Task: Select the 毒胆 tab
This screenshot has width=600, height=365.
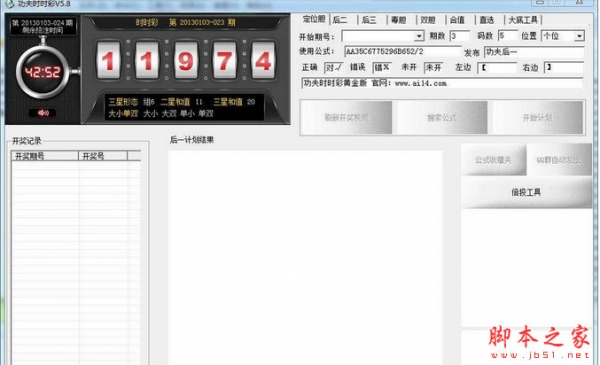Action: click(399, 20)
